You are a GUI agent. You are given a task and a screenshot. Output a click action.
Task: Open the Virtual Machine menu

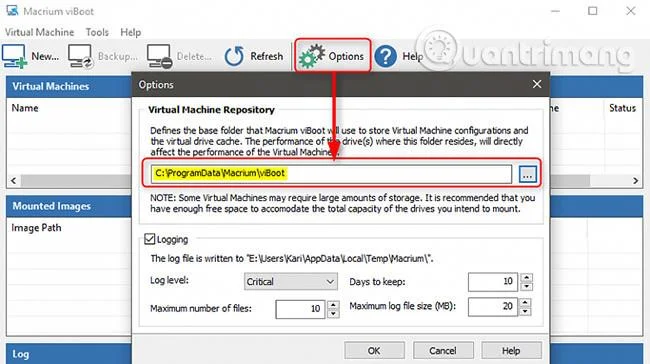click(x=39, y=32)
